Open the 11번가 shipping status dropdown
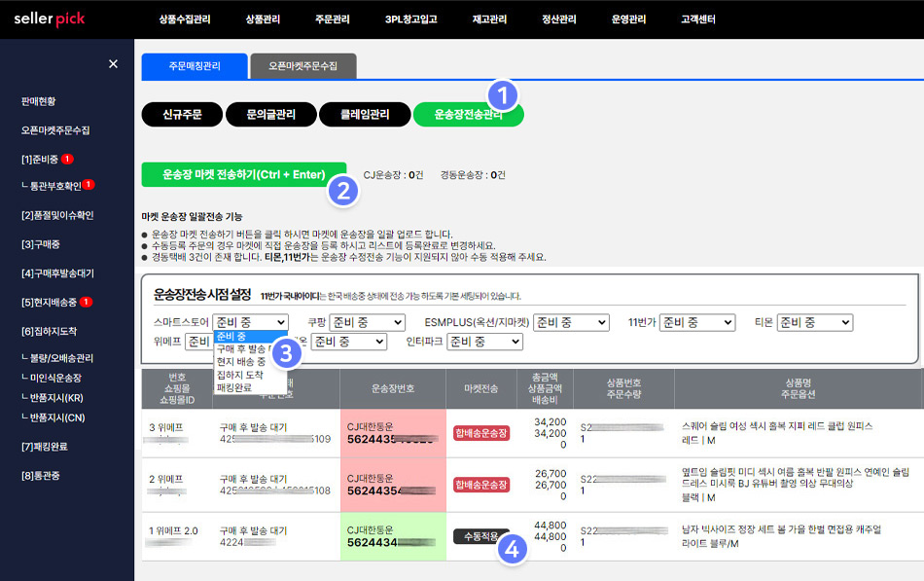 (696, 322)
